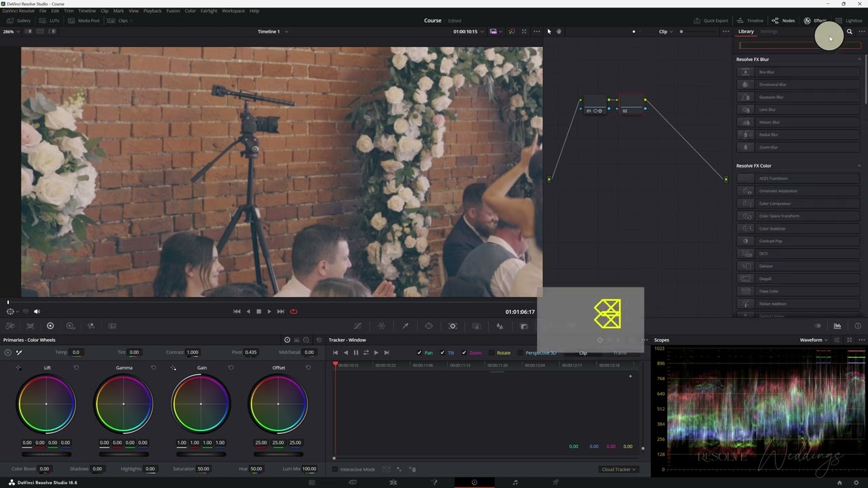
Task: Jump to last frame in viewer
Action: (x=280, y=312)
